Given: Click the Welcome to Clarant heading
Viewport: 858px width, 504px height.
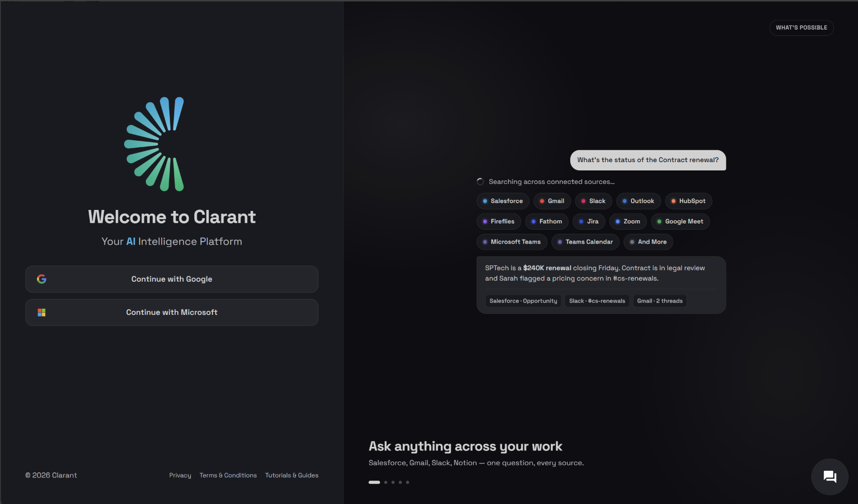Looking at the screenshot, I should point(171,217).
